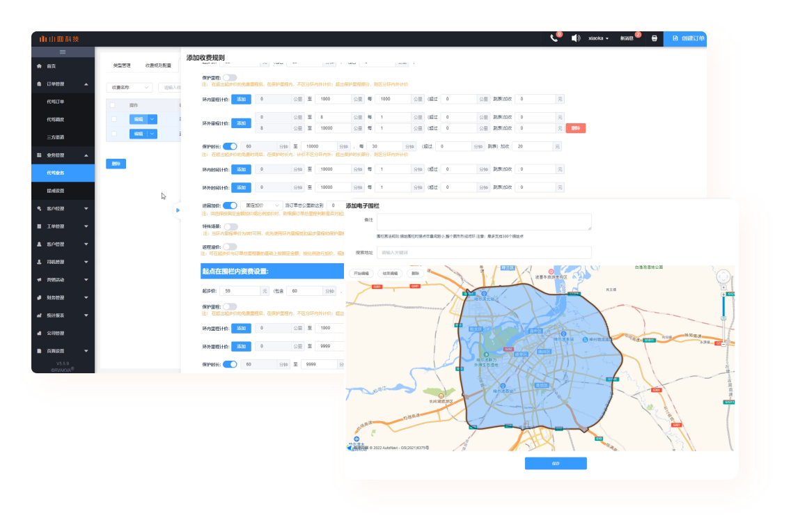Viewport: 791px width, 532px height.
Task: Switch to the 收费规则配置 tab
Action: click(x=158, y=65)
